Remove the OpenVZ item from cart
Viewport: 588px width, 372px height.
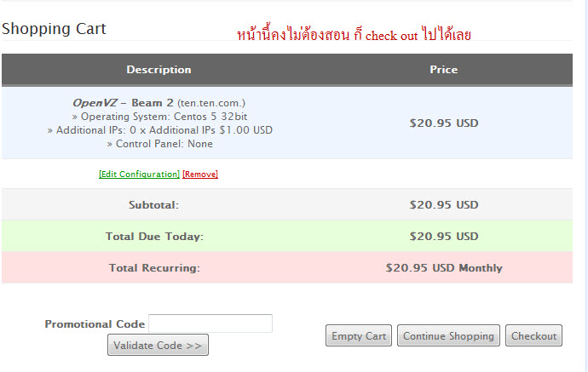[x=200, y=175]
